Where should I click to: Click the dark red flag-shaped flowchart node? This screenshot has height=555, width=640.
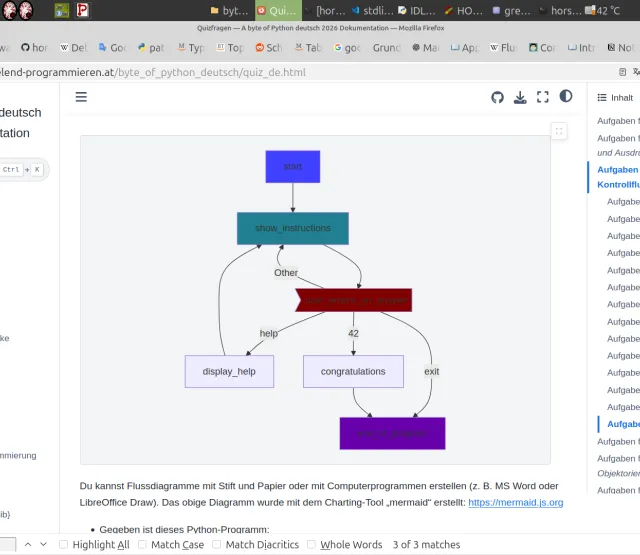pyautogui.click(x=354, y=300)
